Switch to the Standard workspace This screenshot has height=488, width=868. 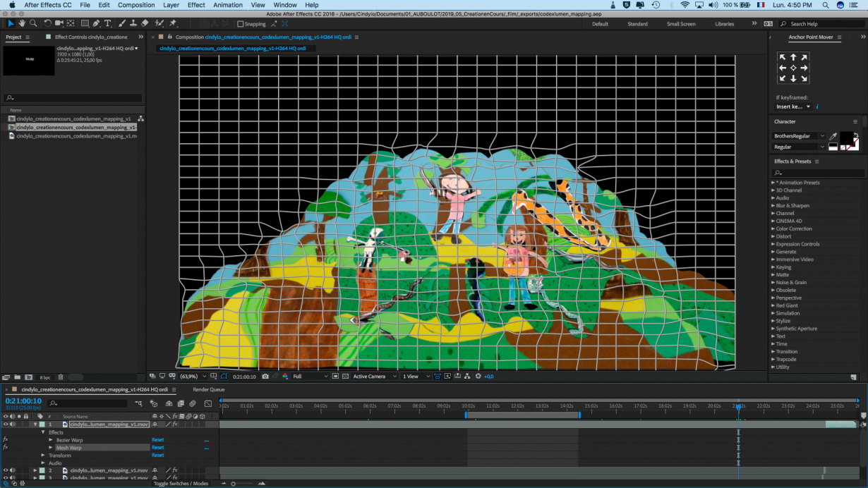[637, 24]
